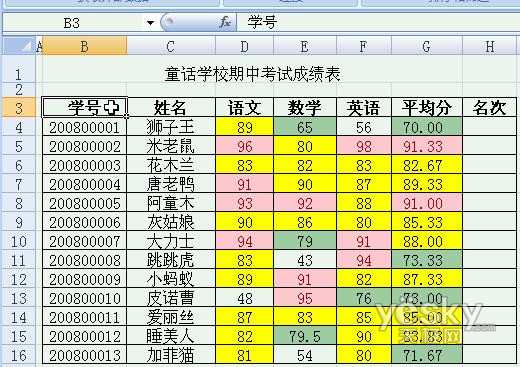This screenshot has width=520, height=367.
Task: Select row 4 header
Action: coord(19,127)
